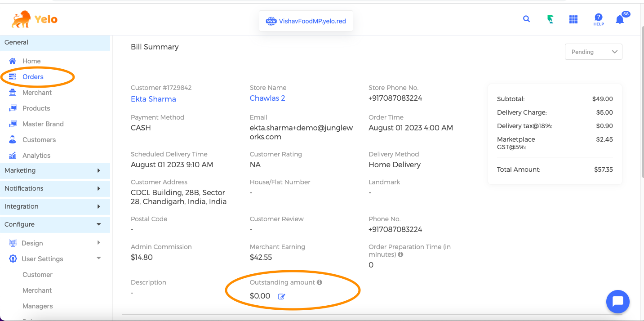Click the Yelo lion logo
Image resolution: width=644 pixels, height=321 pixels.
[x=35, y=19]
